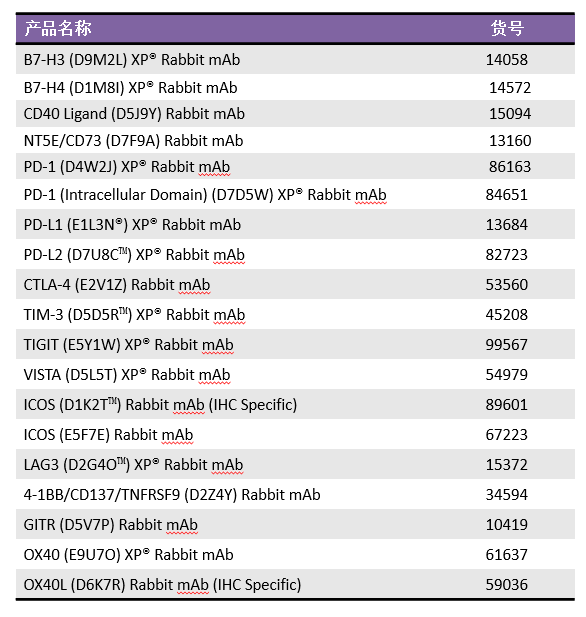Click TIM-3 (D5D5R) XP Rabbit mAb
Screen dimensions: 586x617
[134, 315]
